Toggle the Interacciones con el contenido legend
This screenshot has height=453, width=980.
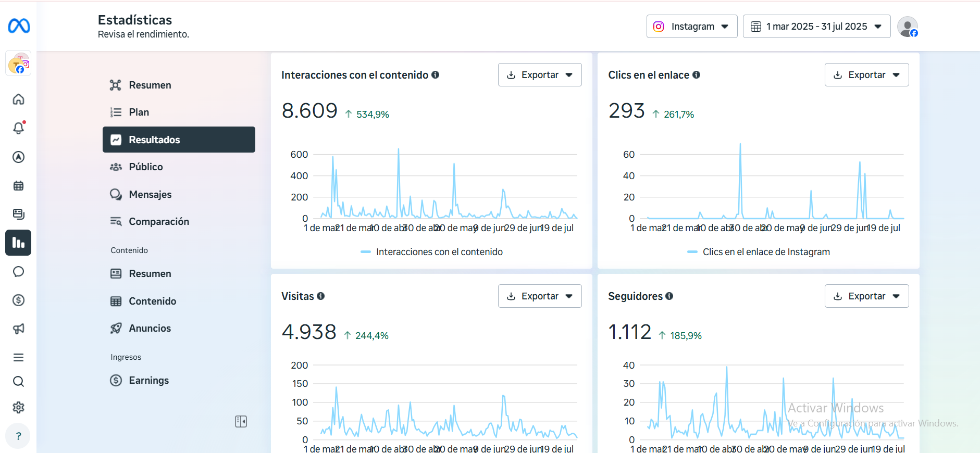tap(432, 252)
